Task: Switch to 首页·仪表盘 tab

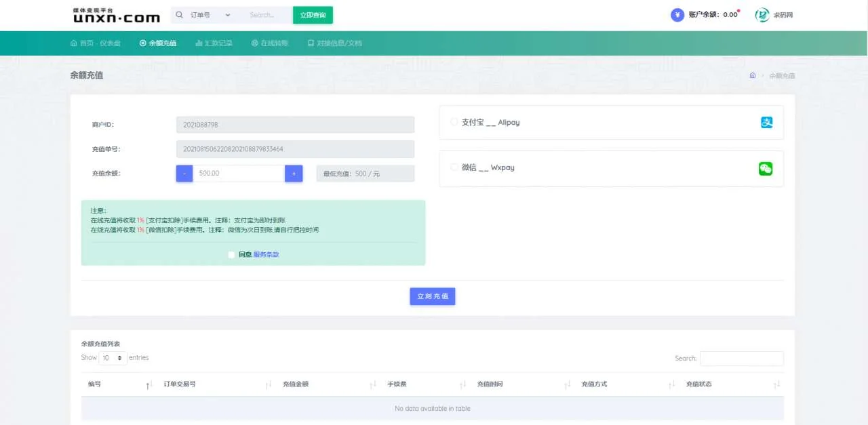Action: (x=96, y=42)
